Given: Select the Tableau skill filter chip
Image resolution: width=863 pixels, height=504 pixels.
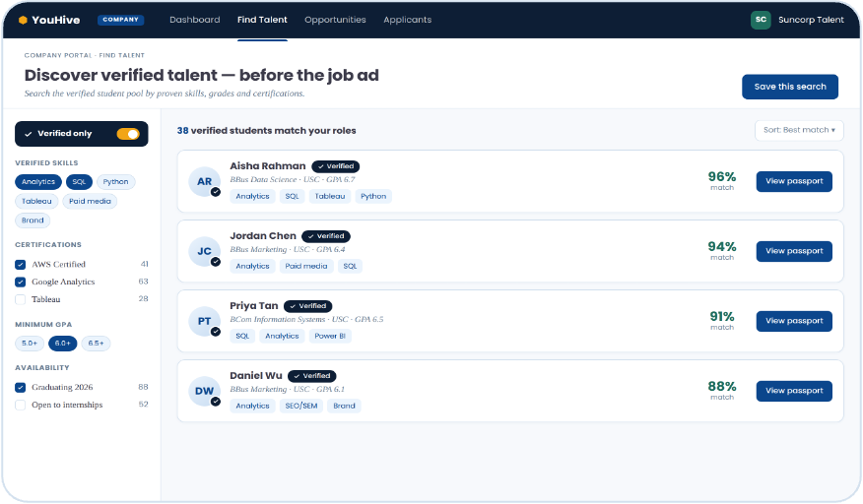Looking at the screenshot, I should (36, 202).
